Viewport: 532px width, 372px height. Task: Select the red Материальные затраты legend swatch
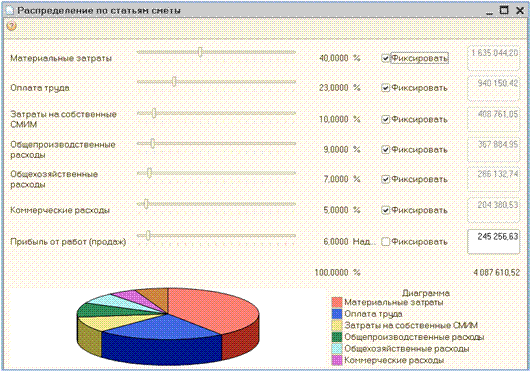(337, 302)
